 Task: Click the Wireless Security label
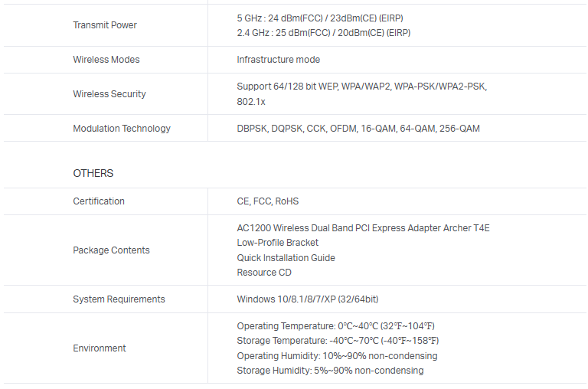pyautogui.click(x=109, y=94)
